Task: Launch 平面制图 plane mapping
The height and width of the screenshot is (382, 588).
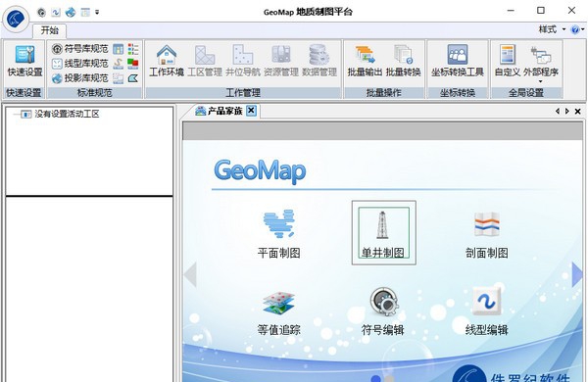Action: [278, 233]
